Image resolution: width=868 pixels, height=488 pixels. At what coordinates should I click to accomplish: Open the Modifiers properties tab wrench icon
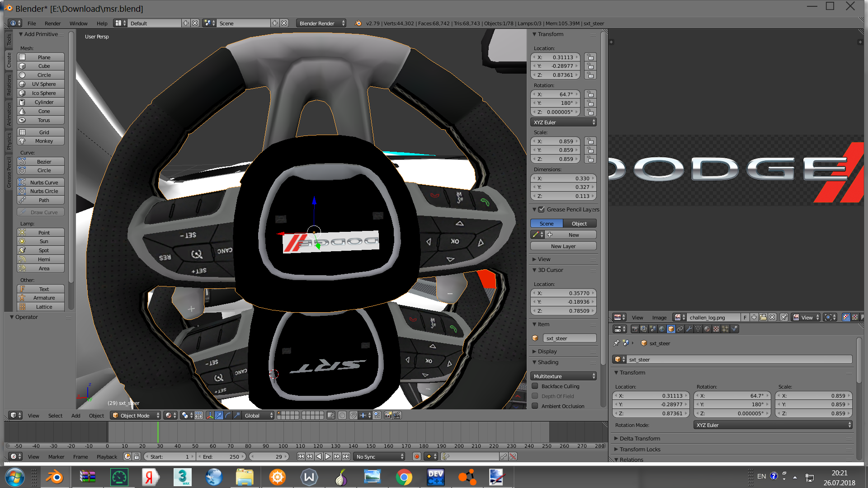pyautogui.click(x=689, y=329)
